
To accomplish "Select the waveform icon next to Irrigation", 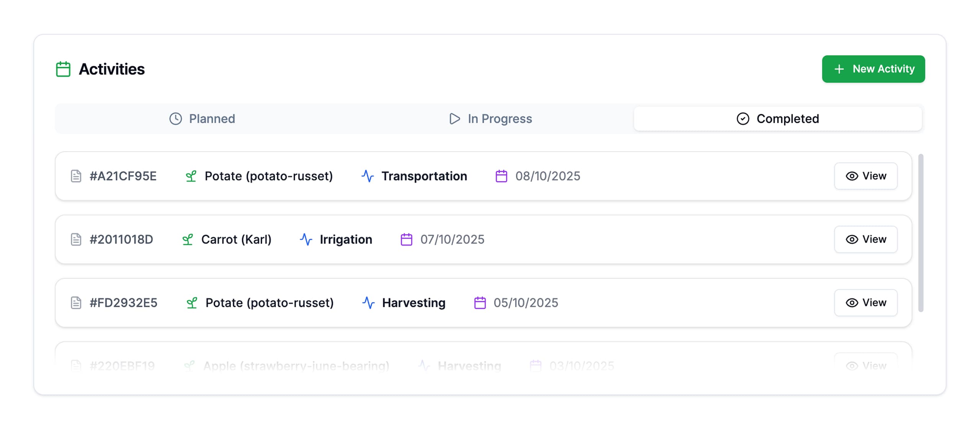I will coord(306,239).
